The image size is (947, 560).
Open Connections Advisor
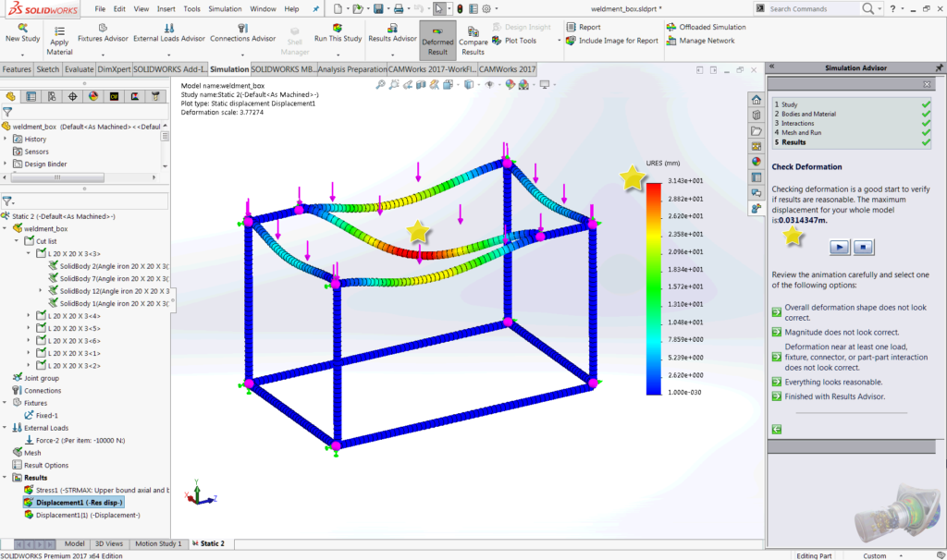[243, 33]
